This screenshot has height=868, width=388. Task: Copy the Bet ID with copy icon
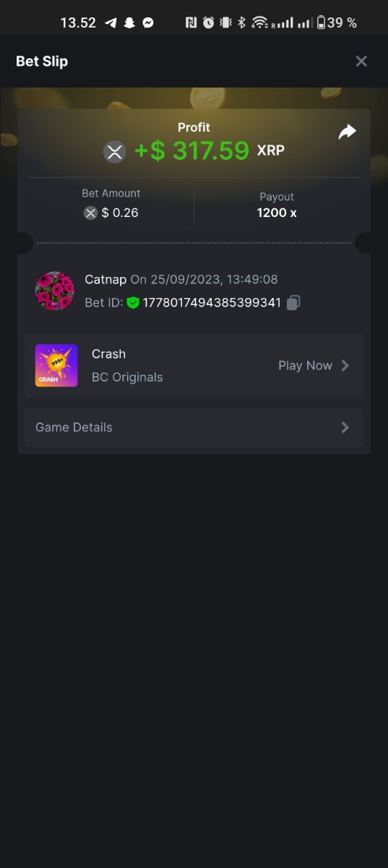pyautogui.click(x=293, y=303)
